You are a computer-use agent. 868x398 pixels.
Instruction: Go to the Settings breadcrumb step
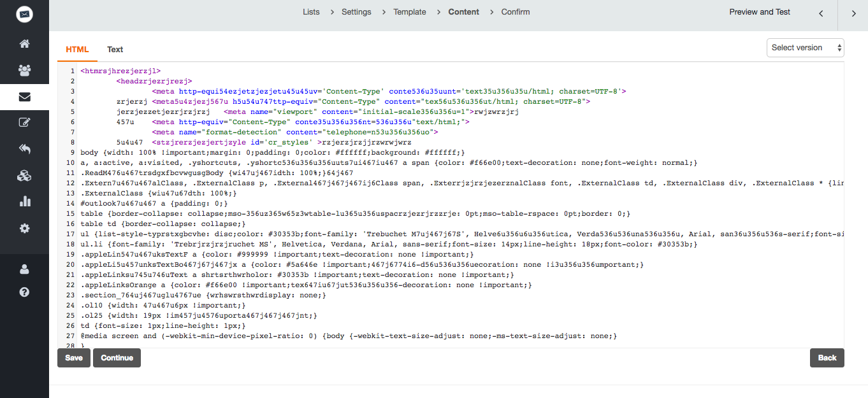[x=356, y=12]
